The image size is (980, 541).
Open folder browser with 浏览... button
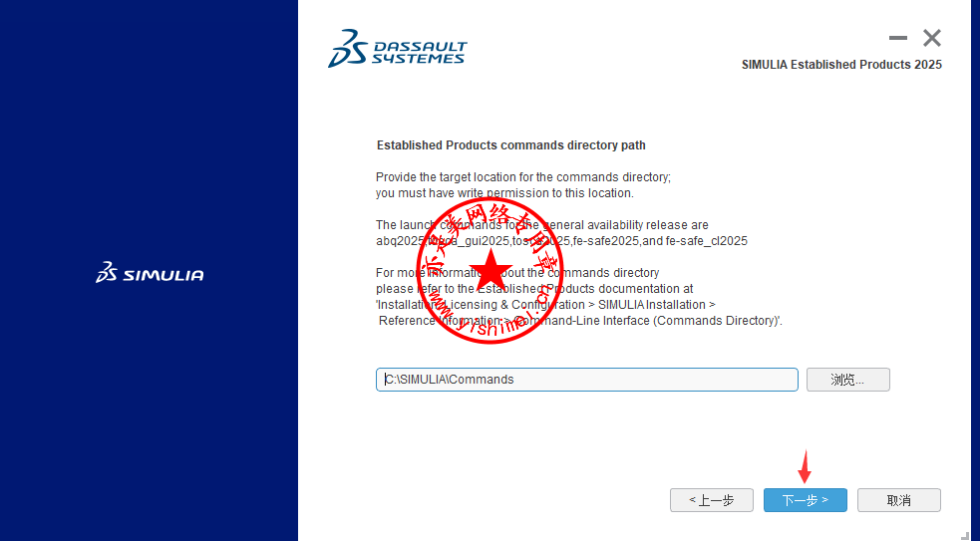847,380
